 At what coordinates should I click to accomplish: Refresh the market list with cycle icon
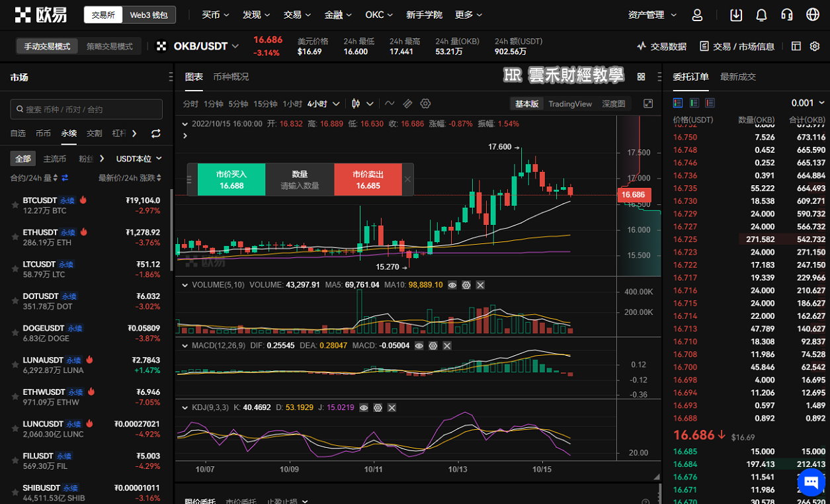coord(156,134)
